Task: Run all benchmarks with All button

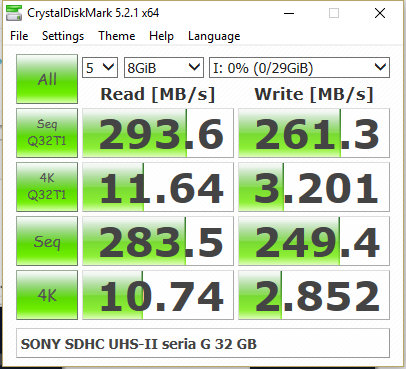Action: click(x=47, y=79)
